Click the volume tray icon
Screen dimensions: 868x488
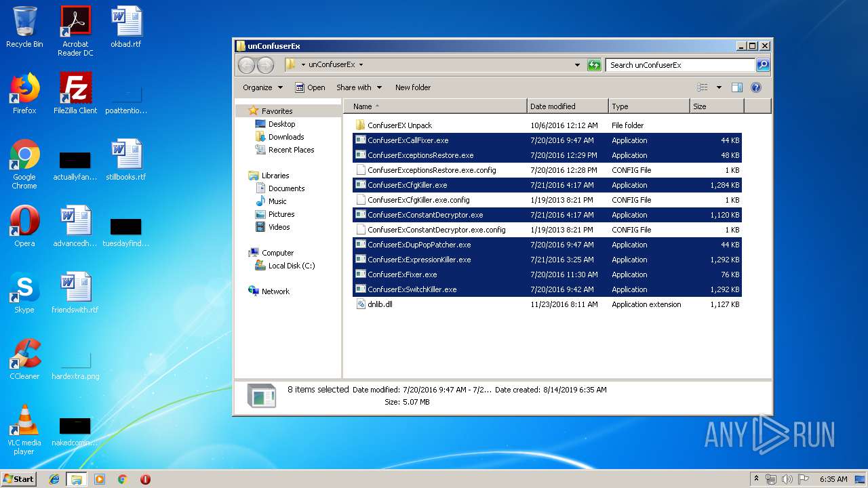tap(787, 479)
